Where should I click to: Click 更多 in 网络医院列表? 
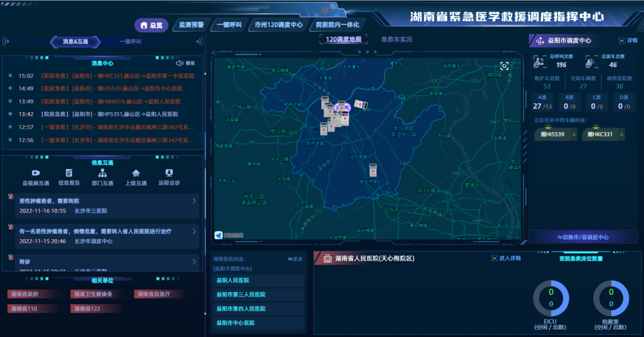click(295, 259)
